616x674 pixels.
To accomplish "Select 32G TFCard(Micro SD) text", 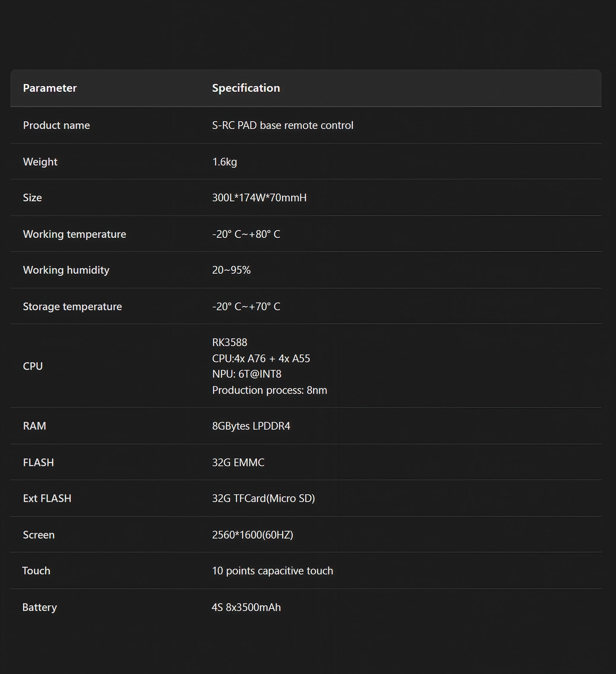I will click(x=263, y=498).
